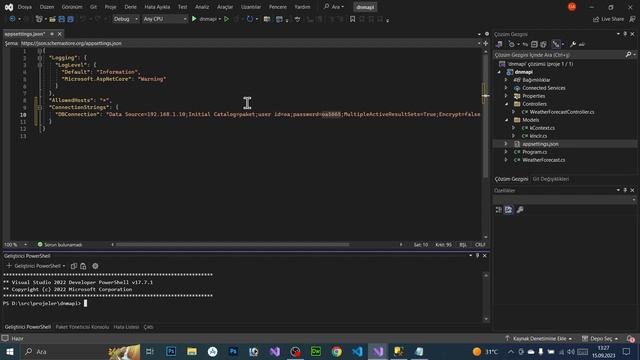Copy terminal text icon in PowerShell toolbar
The width and height of the screenshot is (640, 360).
point(74,266)
